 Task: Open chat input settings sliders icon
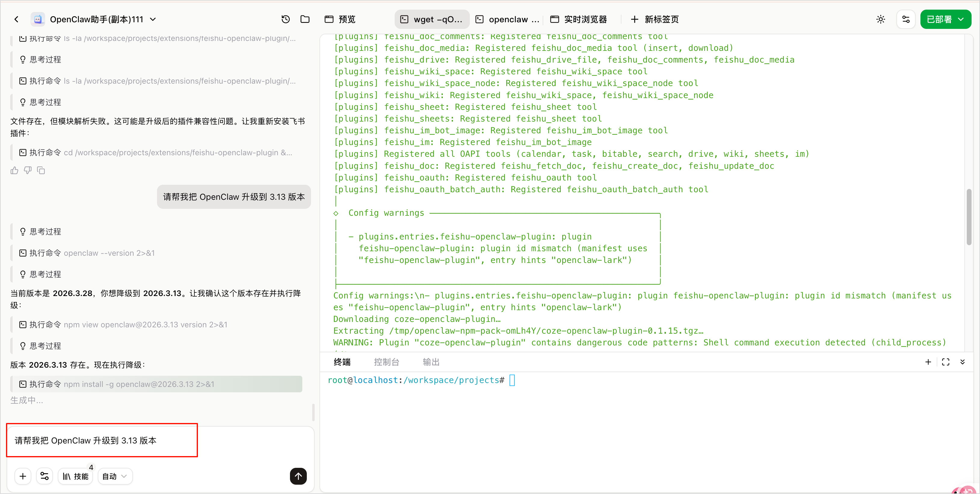click(x=45, y=476)
